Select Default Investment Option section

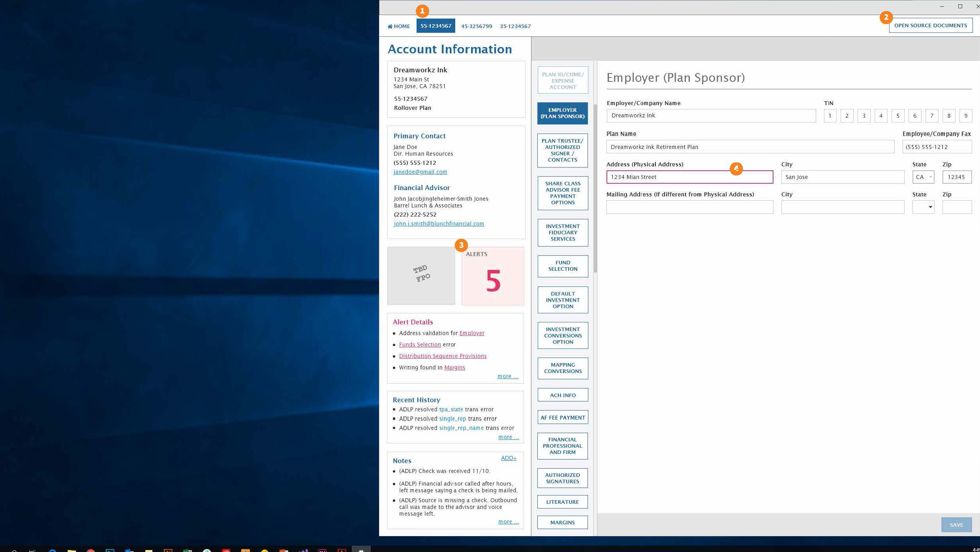point(563,300)
